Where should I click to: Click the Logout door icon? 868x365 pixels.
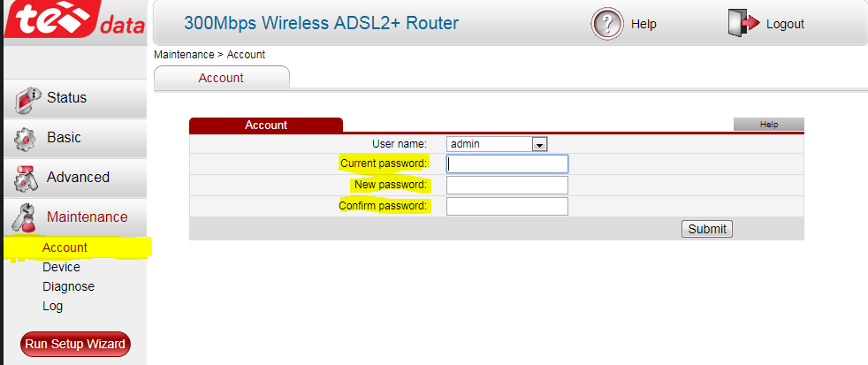tap(743, 24)
